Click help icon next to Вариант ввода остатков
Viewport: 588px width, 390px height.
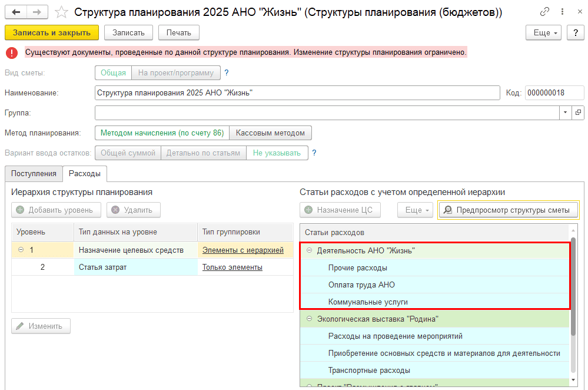click(314, 153)
